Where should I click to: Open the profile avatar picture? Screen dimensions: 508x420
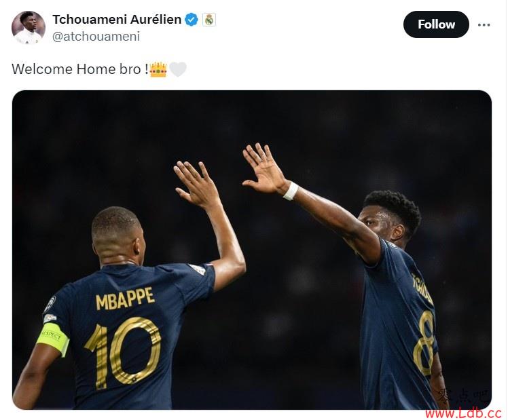29,28
